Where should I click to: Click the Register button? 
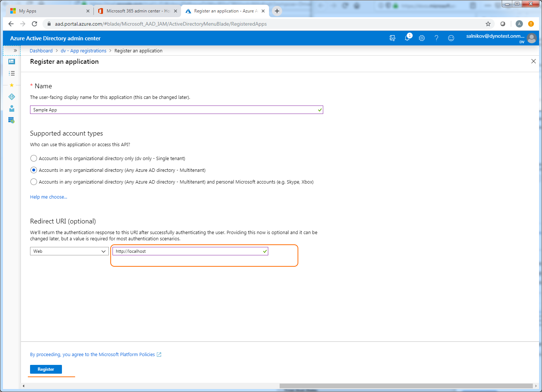pos(46,369)
